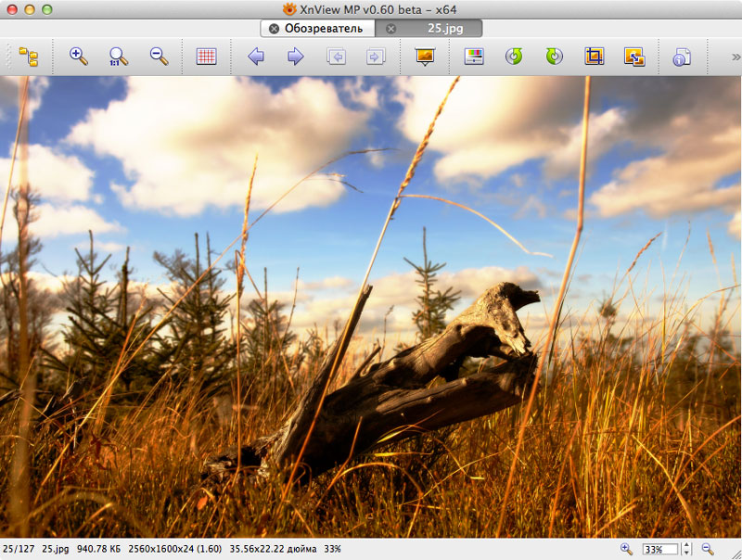Click the 33% status bar zoom text
The width and height of the screenshot is (742, 560).
pos(333,549)
